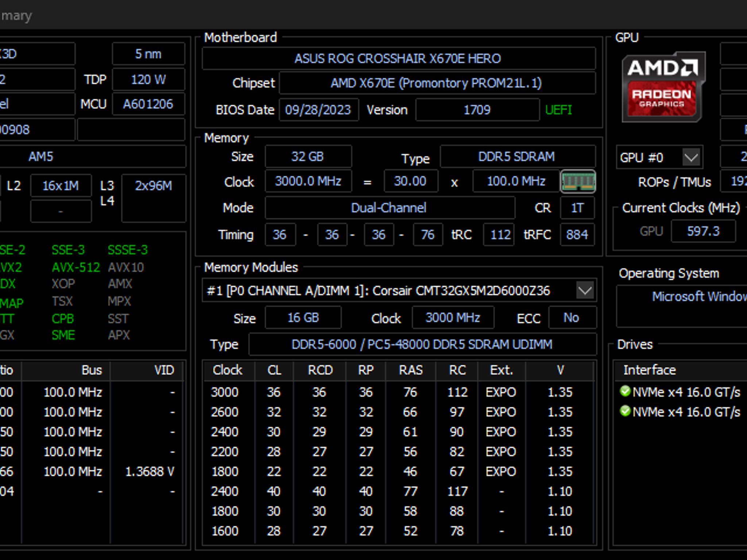The width and height of the screenshot is (747, 560).
Task: Click the memory size 32 GB field
Action: 308,156
